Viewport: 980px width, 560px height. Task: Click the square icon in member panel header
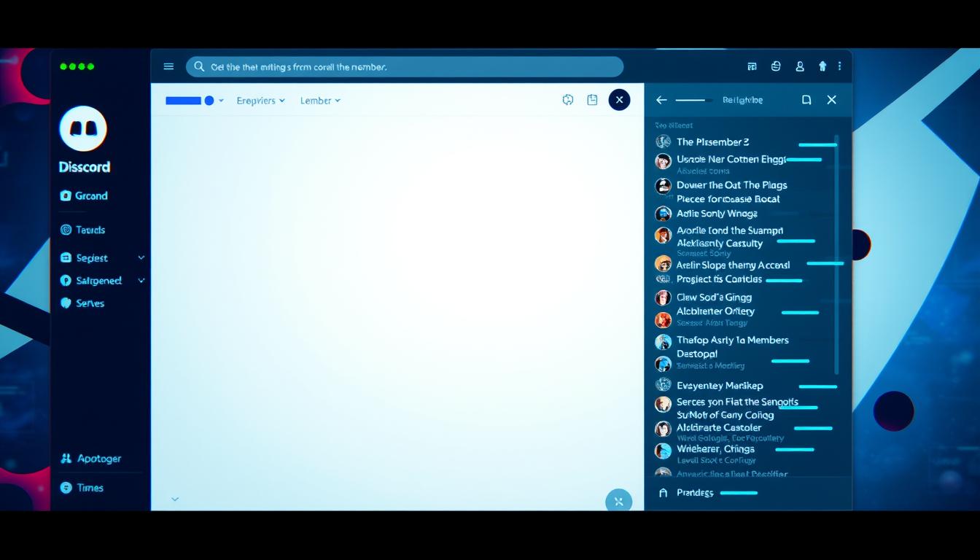[x=806, y=100]
